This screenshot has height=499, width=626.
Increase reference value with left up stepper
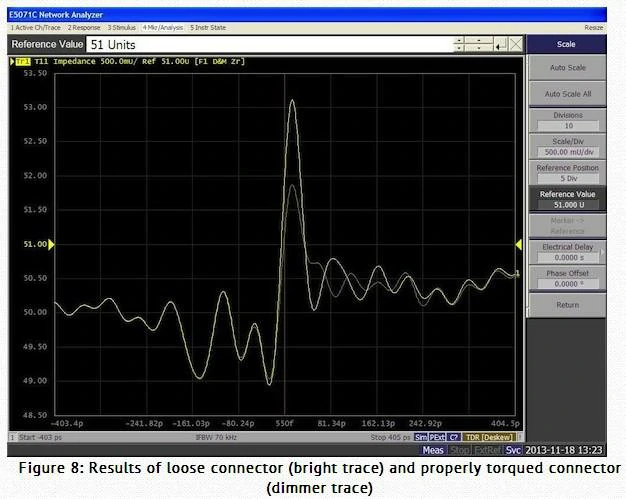pos(459,41)
